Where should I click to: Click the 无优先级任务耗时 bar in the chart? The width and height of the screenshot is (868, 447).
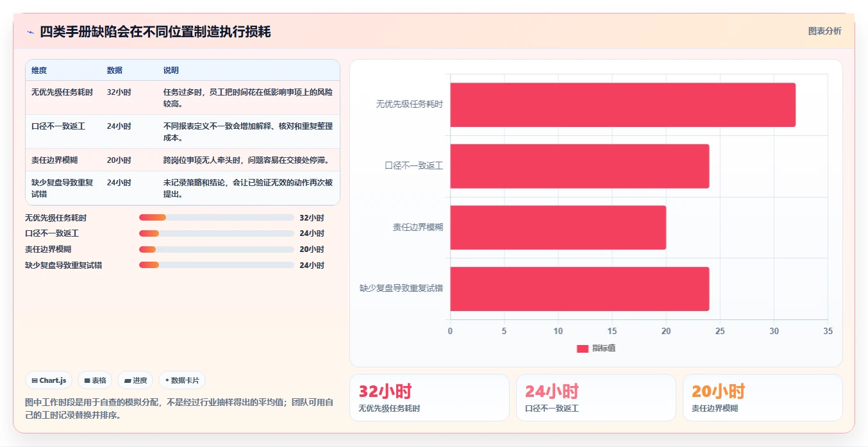(622, 105)
